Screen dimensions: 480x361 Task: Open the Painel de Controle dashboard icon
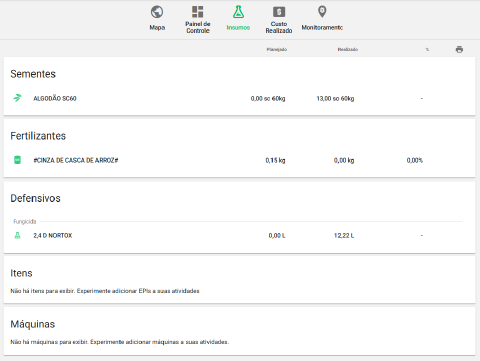pos(198,12)
